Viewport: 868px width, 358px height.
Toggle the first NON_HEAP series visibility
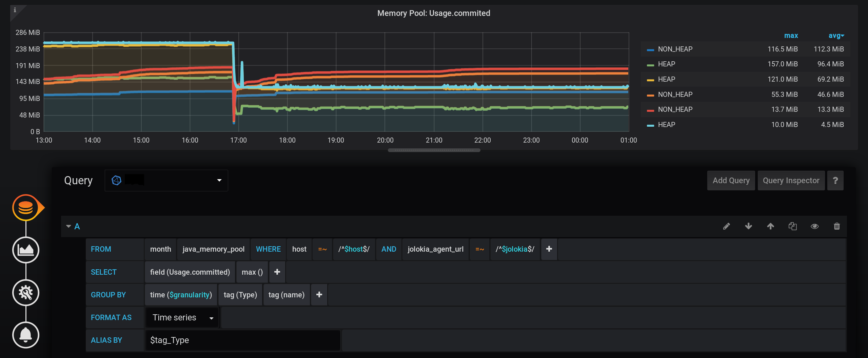coord(675,49)
